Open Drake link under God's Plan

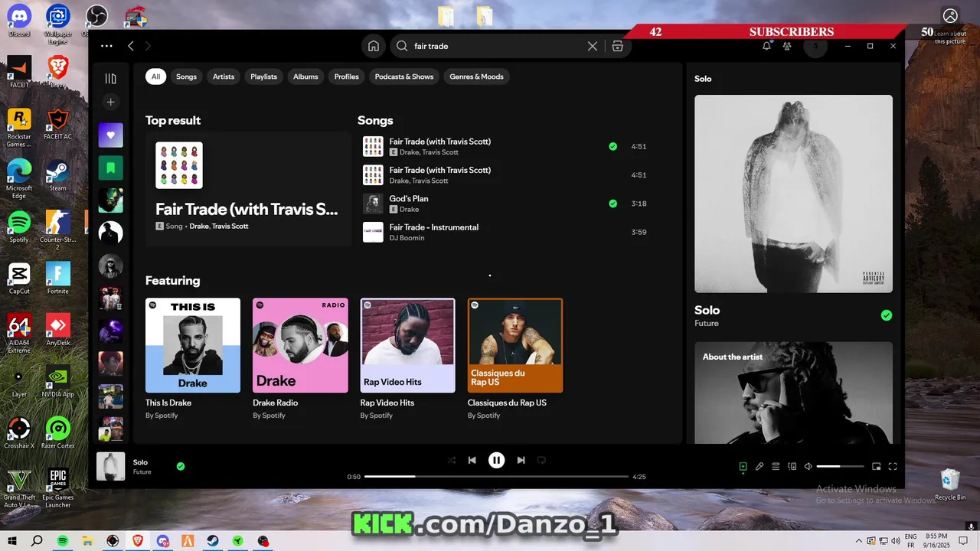click(409, 210)
